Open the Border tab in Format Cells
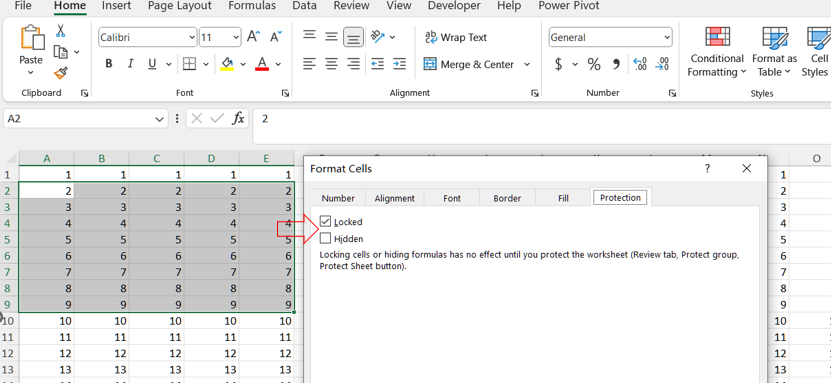 507,198
